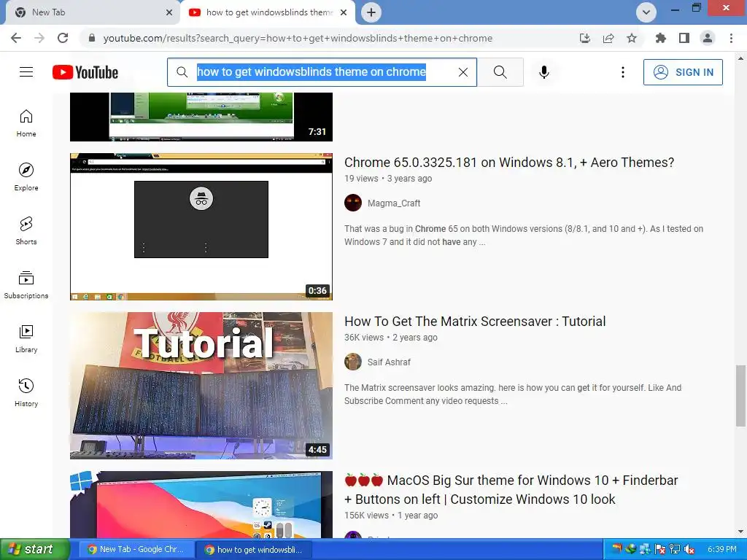Image resolution: width=747 pixels, height=560 pixels.
Task: Open the MacOS Big Sur video thumbnail
Action: coord(201,505)
